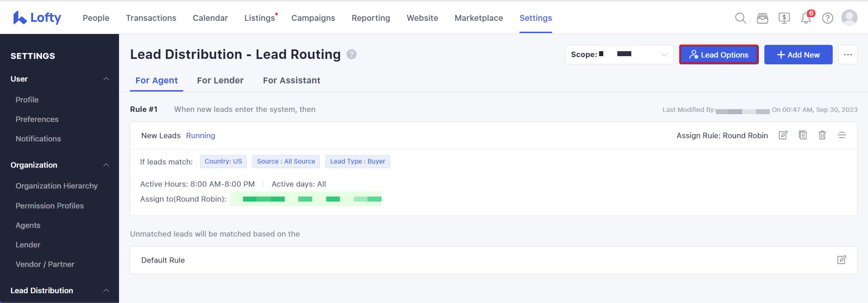
Task: Open the Listings menu
Action: click(260, 18)
